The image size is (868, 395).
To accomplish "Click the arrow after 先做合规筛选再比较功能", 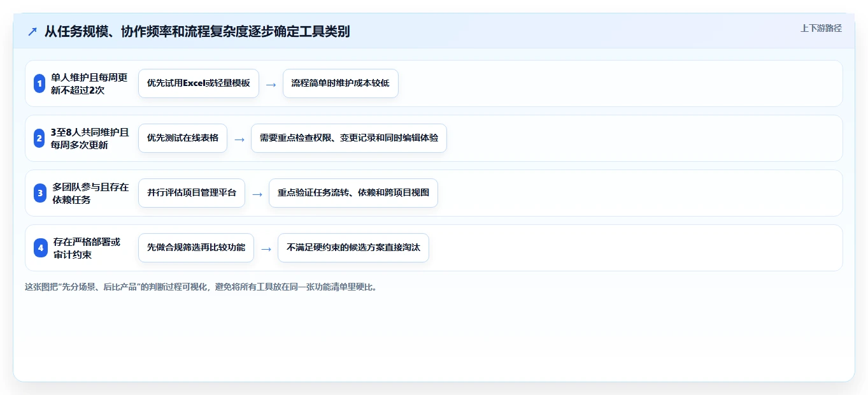I will (x=266, y=248).
